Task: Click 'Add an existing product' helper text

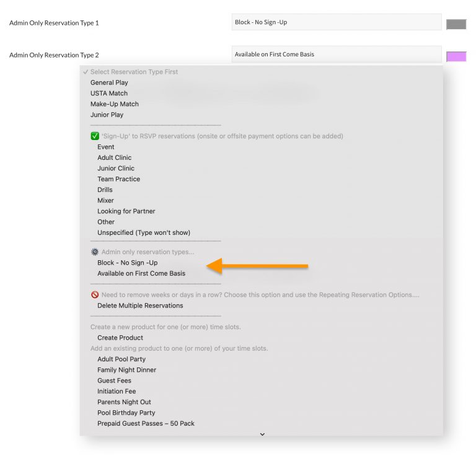Action: pos(179,348)
